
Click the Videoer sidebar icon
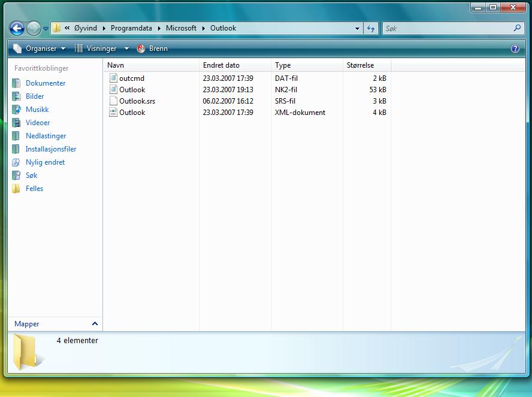pos(16,123)
